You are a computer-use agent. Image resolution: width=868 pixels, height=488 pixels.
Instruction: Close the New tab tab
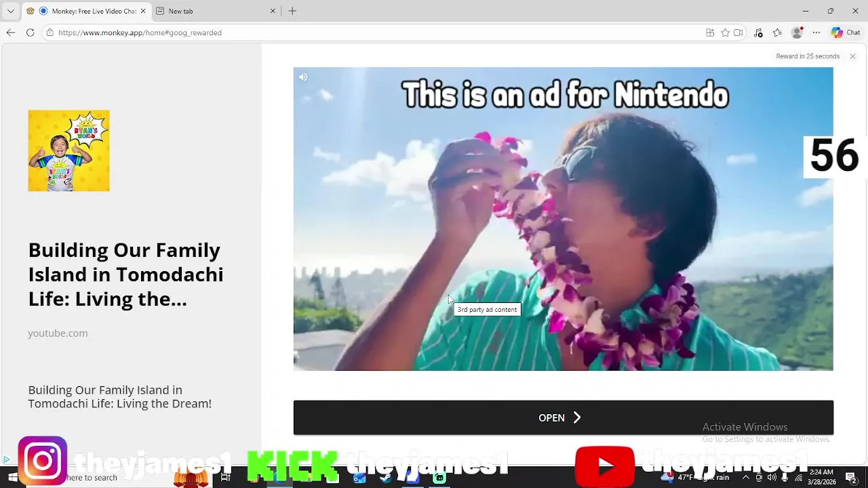pos(273,11)
